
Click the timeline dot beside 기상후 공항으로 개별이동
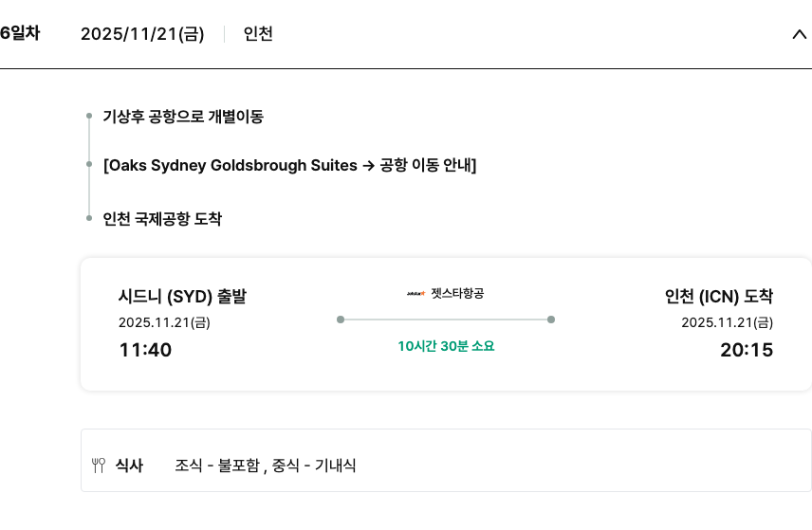(x=88, y=116)
